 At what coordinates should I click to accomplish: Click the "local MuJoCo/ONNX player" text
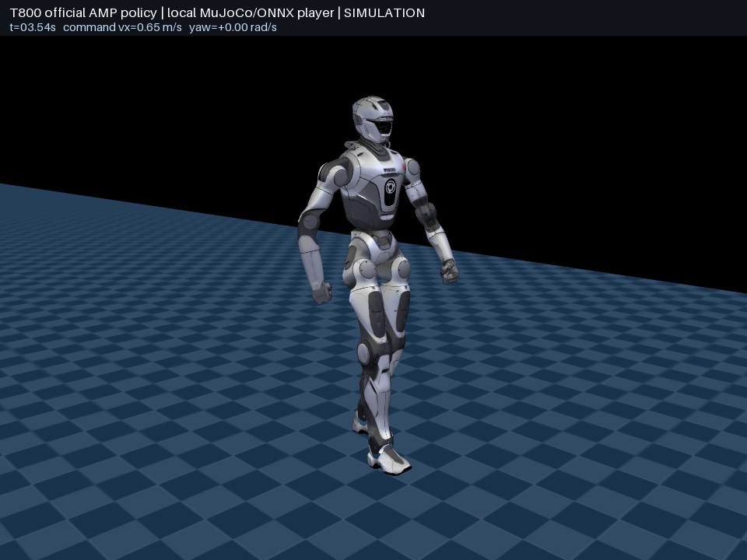pyautogui.click(x=251, y=13)
